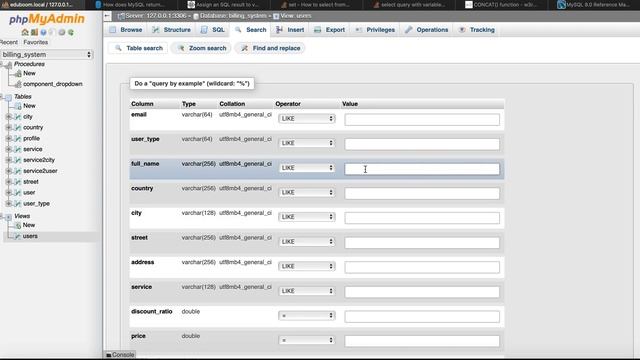Open the full_name operator dropdown
640x360 pixels.
(307, 168)
